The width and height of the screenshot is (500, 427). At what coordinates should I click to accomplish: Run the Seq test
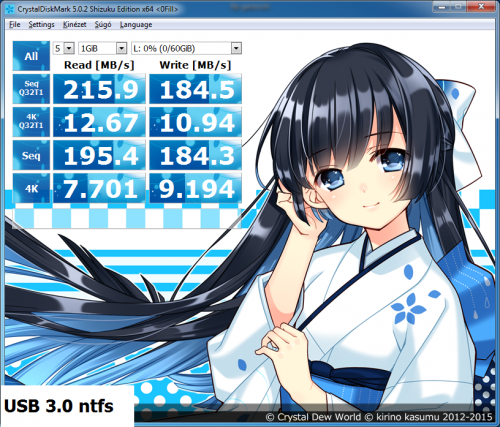coord(31,155)
